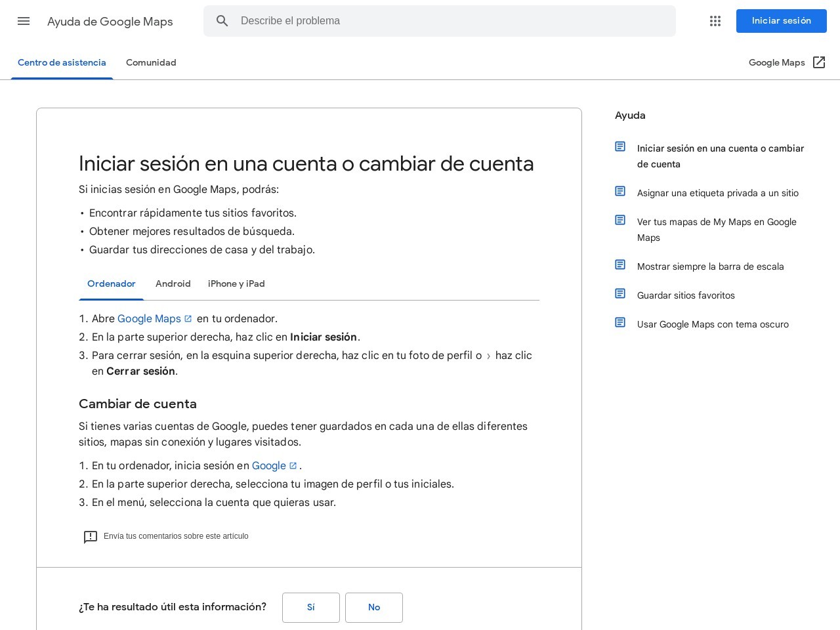This screenshot has height=630, width=840.
Task: Click external-link icon next to Google link
Action: 293,465
